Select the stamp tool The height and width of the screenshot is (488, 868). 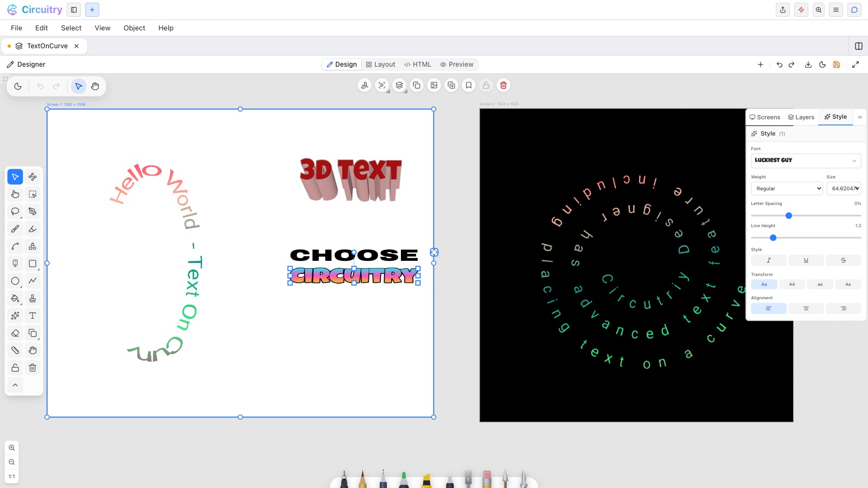tap(33, 298)
